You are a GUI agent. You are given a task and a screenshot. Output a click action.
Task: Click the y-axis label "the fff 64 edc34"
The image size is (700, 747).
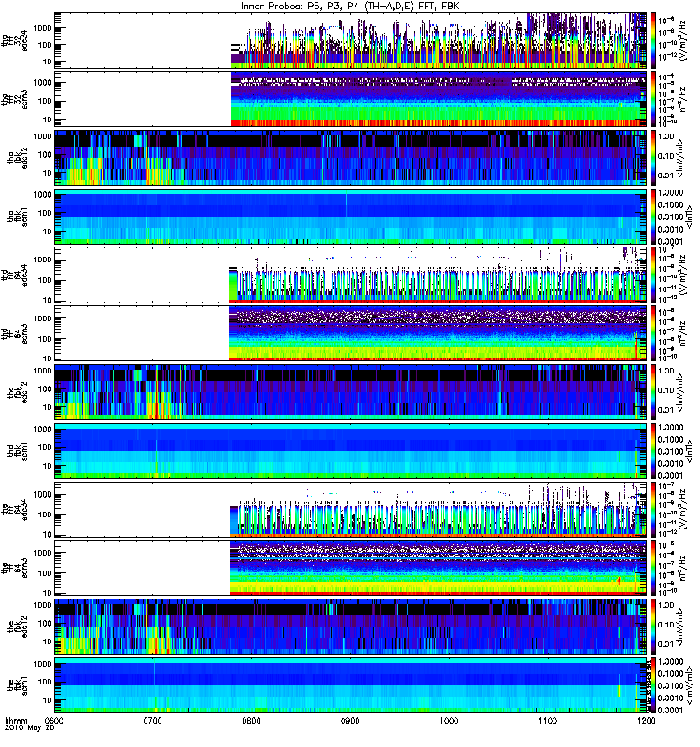14,510
